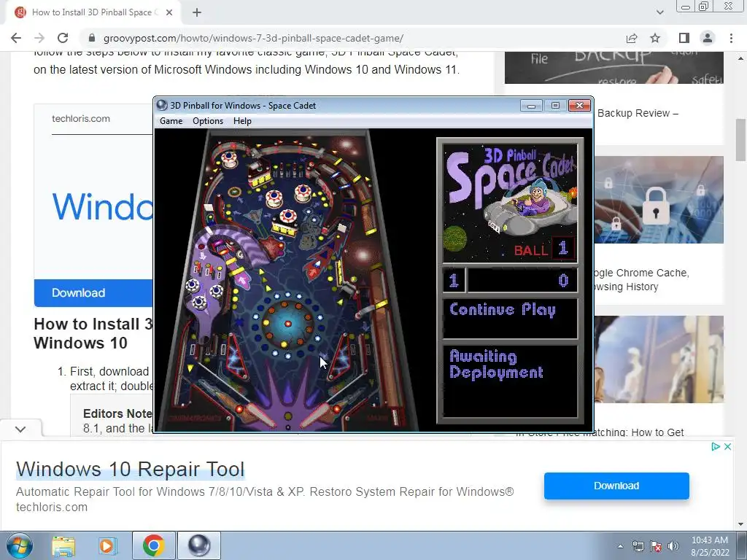
Task: Collapse the bottom ad with the chevron
Action: point(20,429)
